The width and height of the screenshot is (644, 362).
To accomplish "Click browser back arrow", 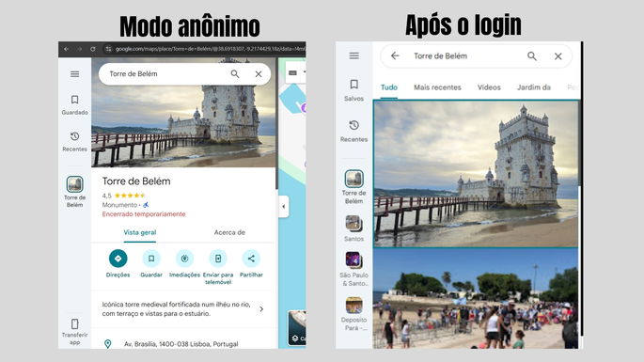I will click(x=67, y=49).
